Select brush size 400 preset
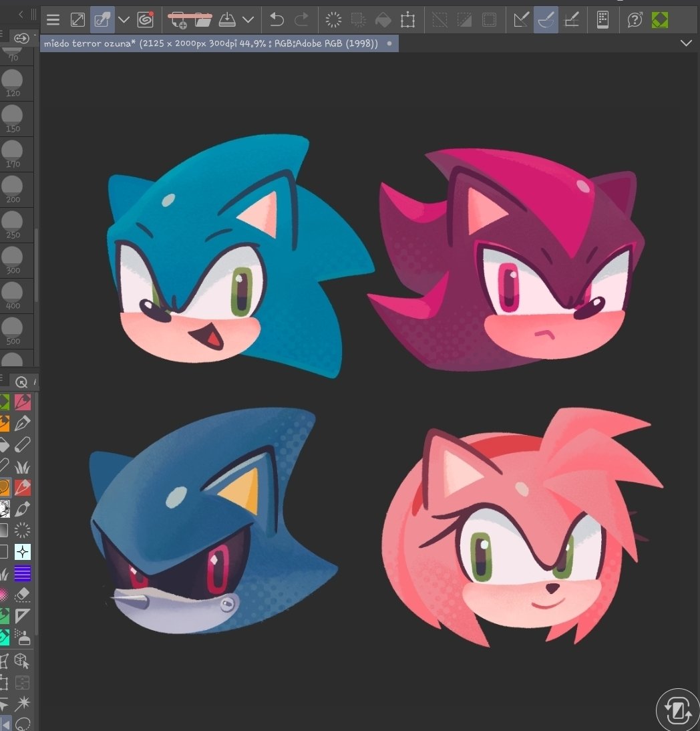This screenshot has width=700, height=731. 13,297
